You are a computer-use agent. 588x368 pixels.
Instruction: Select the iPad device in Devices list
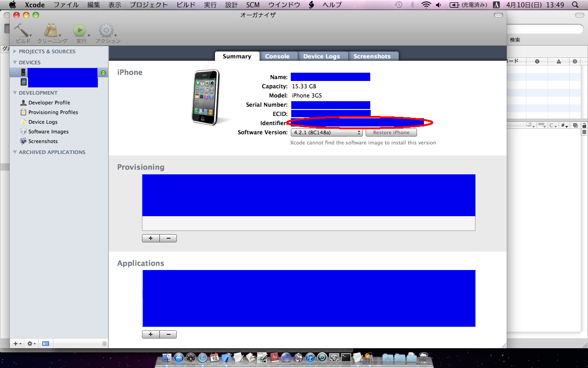(x=59, y=82)
